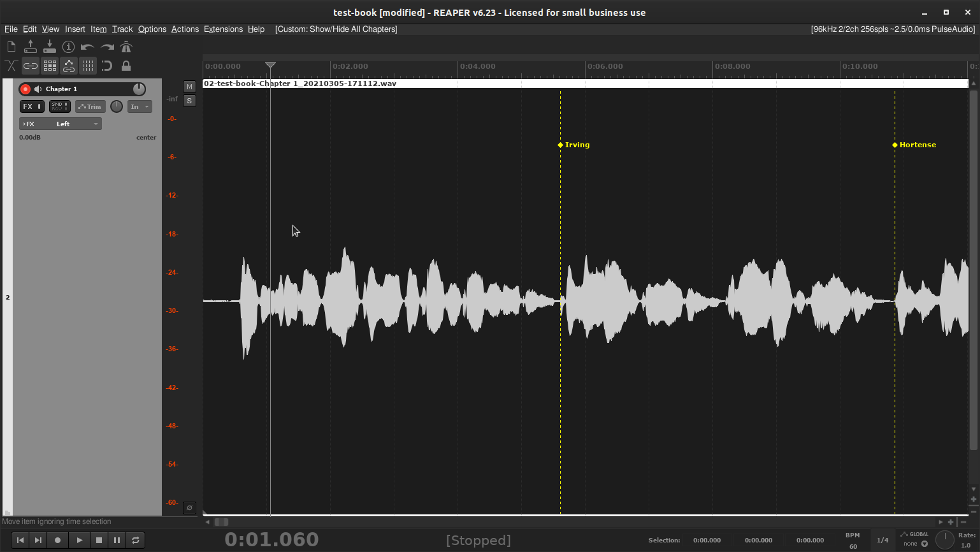Click horizontal zoom in plus button

(951, 522)
